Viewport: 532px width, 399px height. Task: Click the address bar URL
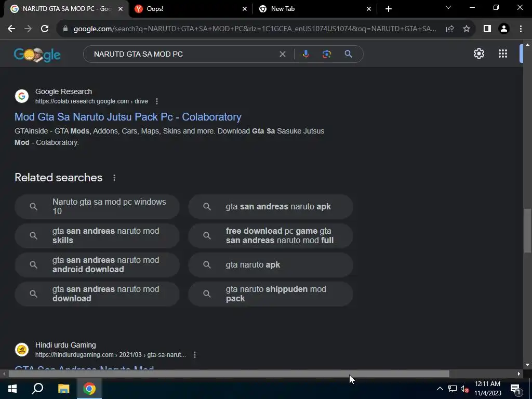tap(255, 29)
